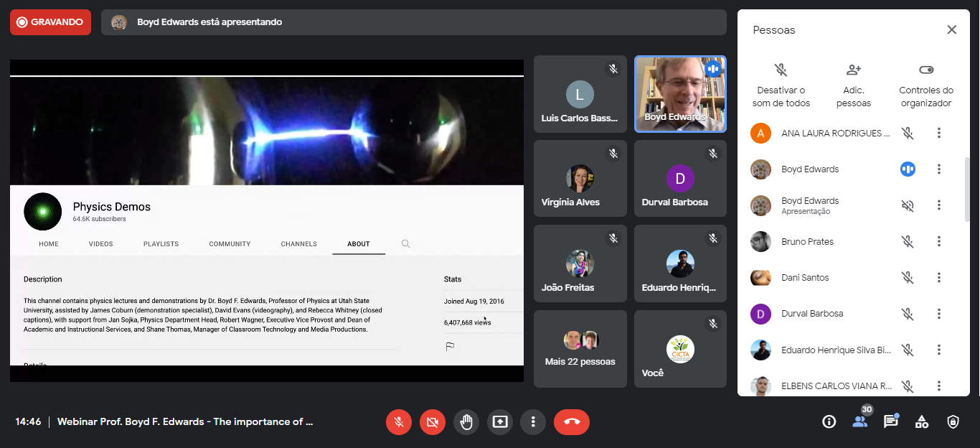
Task: Click the Boyd Edwards está apresentando banner
Action: point(413,22)
